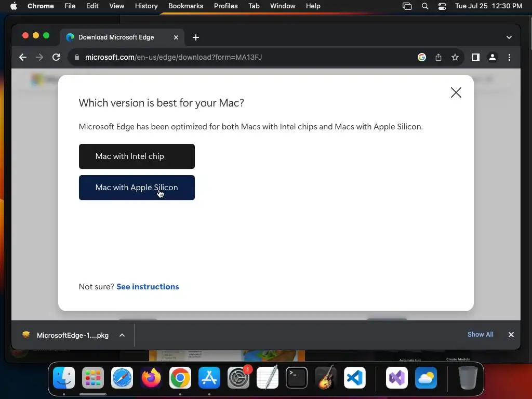Open the Chrome profile icon

coord(493,57)
